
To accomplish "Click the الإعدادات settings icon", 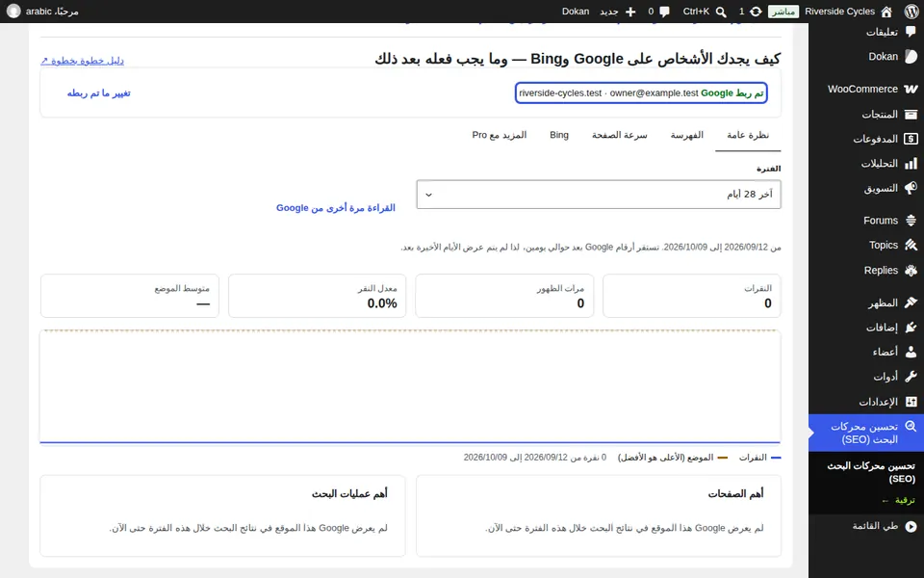I will (x=911, y=402).
